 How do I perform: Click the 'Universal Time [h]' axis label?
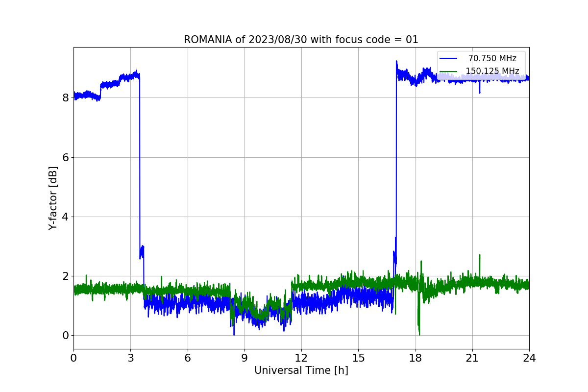301,370
